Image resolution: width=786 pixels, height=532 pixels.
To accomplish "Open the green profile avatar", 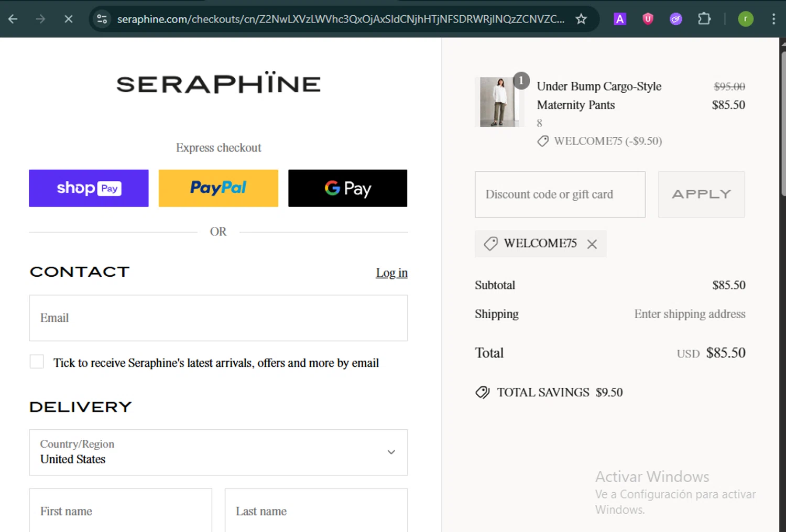I will (746, 19).
